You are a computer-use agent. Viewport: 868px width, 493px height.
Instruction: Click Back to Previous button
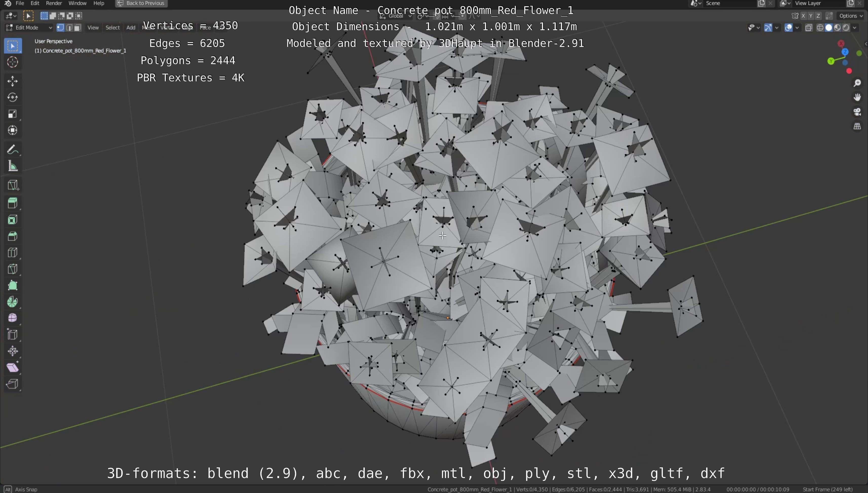point(142,3)
